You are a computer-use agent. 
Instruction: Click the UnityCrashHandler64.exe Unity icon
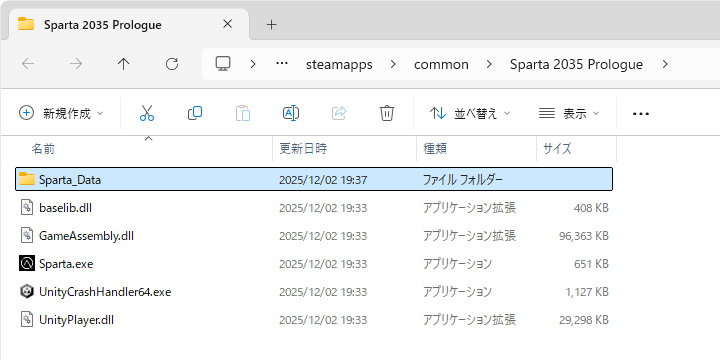pos(27,292)
